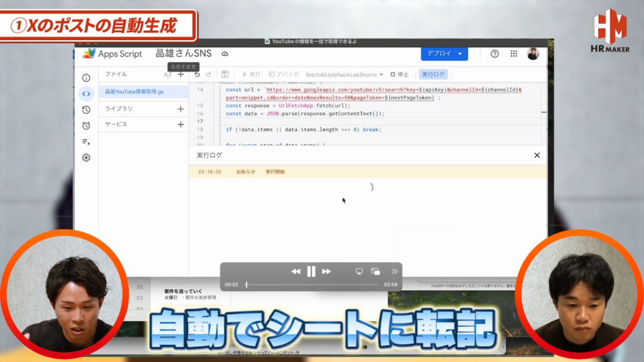Open the Help question mark icon
This screenshot has height=362, width=644.
pyautogui.click(x=494, y=54)
